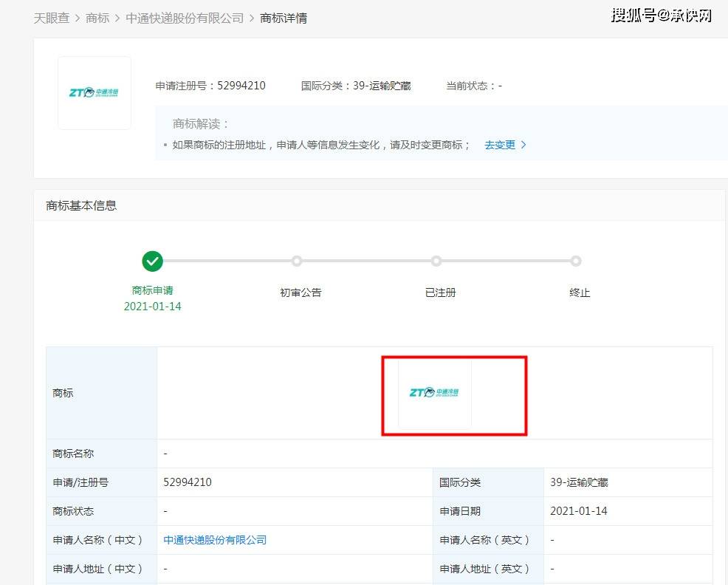Click the ZTO logo thumbnail in header card
This screenshot has height=585, width=728.
point(95,93)
